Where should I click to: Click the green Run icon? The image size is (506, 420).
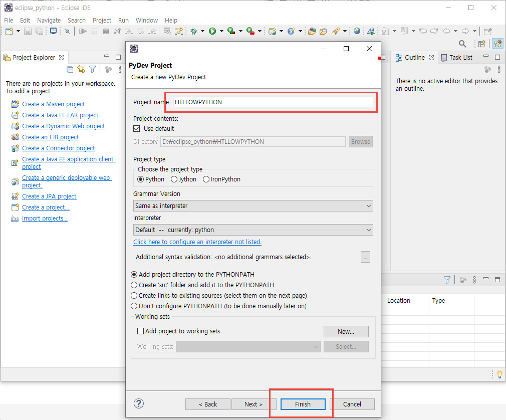click(212, 31)
